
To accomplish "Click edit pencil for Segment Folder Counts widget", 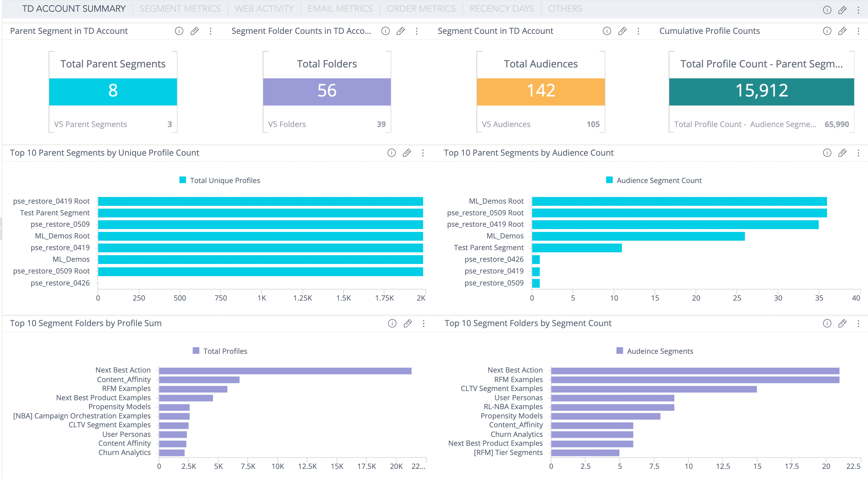I will pos(401,31).
